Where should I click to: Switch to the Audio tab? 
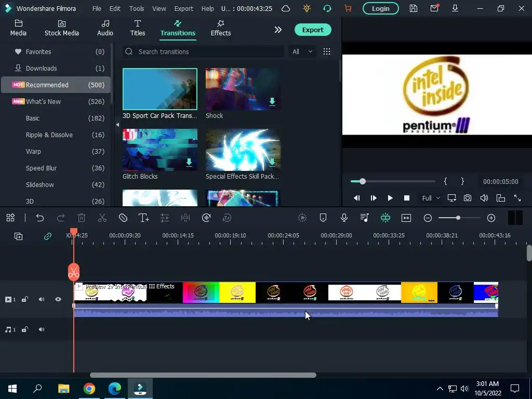105,28
